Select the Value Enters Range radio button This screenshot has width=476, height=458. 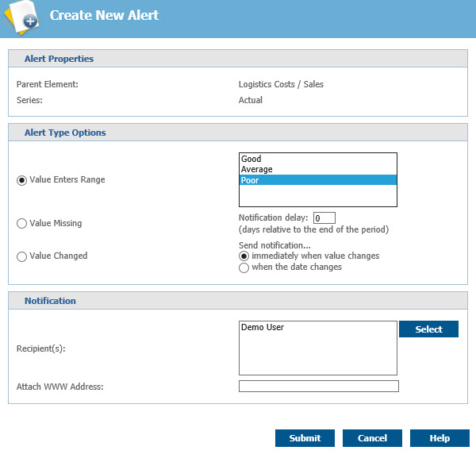[x=21, y=180]
